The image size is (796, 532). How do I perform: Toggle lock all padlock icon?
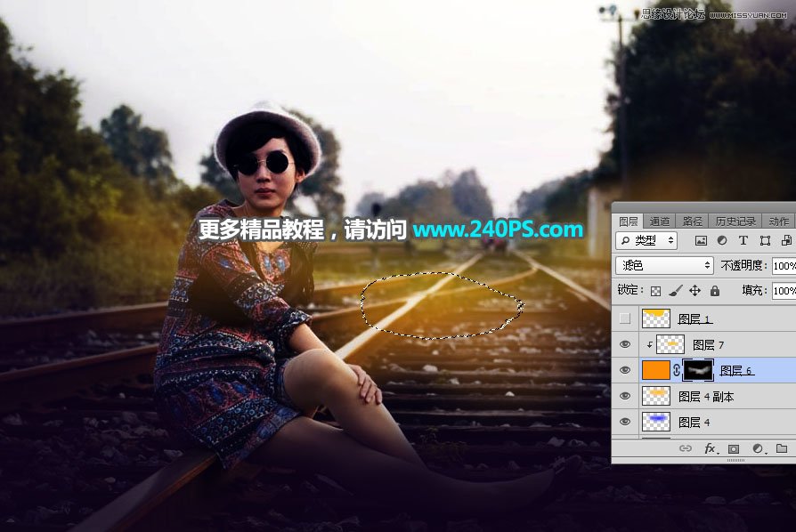tap(715, 291)
